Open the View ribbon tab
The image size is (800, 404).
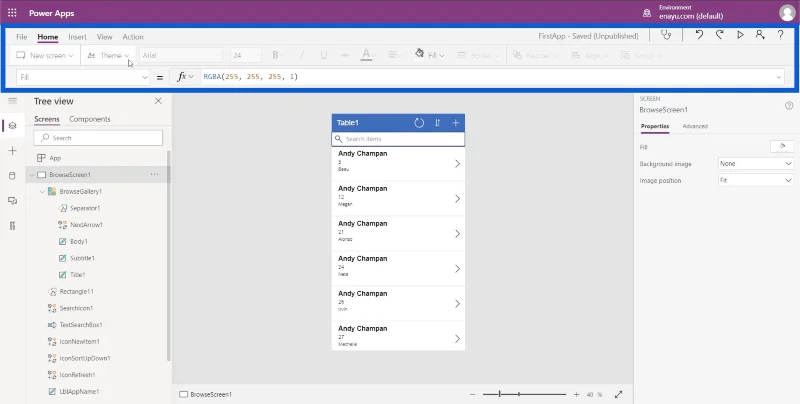(105, 37)
